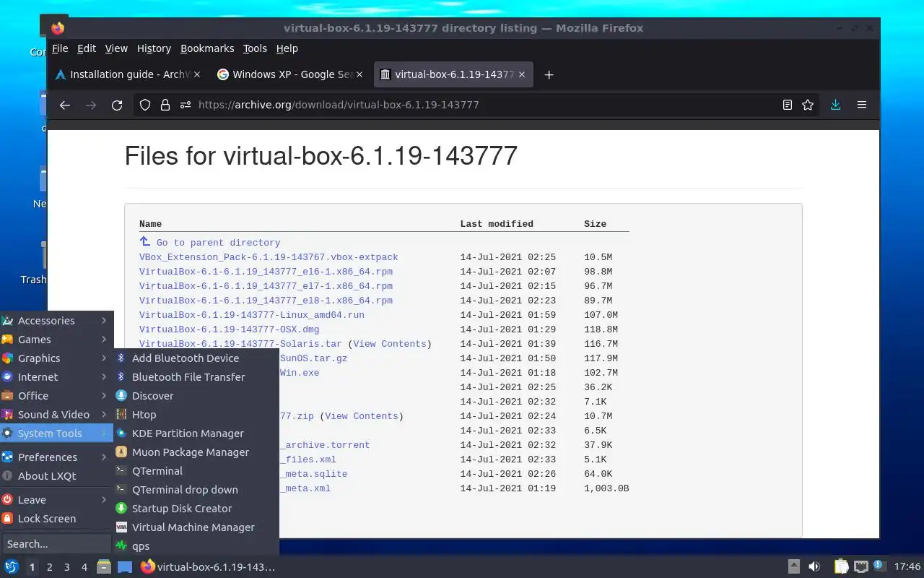Open the volume control in tray

(x=814, y=567)
